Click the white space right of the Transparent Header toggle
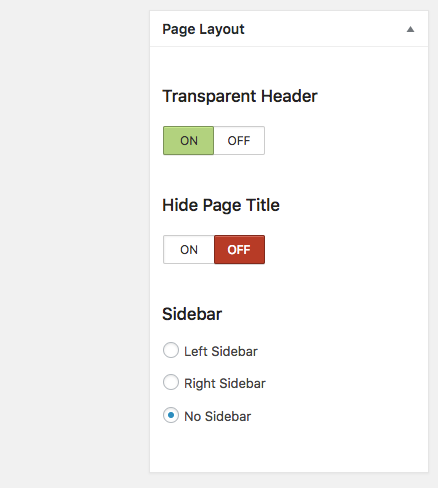This screenshot has width=438, height=488. click(x=345, y=140)
